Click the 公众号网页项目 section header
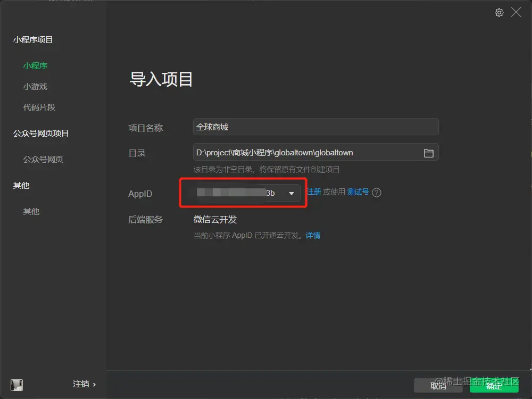The image size is (532, 399). (41, 134)
